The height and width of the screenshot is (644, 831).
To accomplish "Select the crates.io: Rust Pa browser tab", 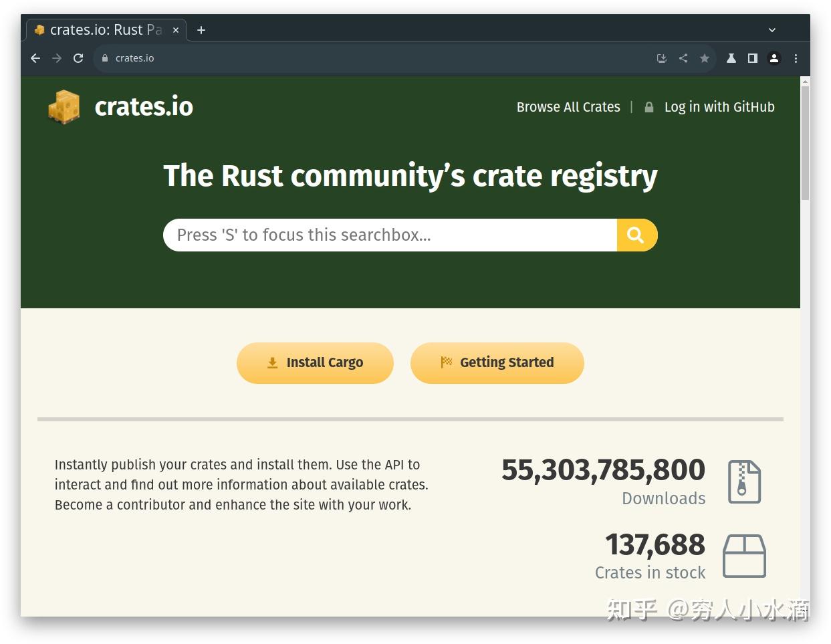I will [106, 30].
